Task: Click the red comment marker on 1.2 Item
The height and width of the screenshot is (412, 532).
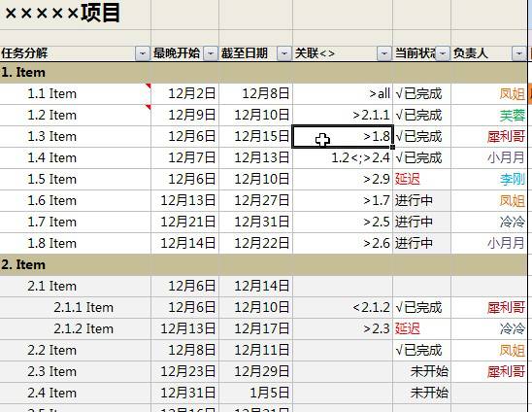Action: 149,107
